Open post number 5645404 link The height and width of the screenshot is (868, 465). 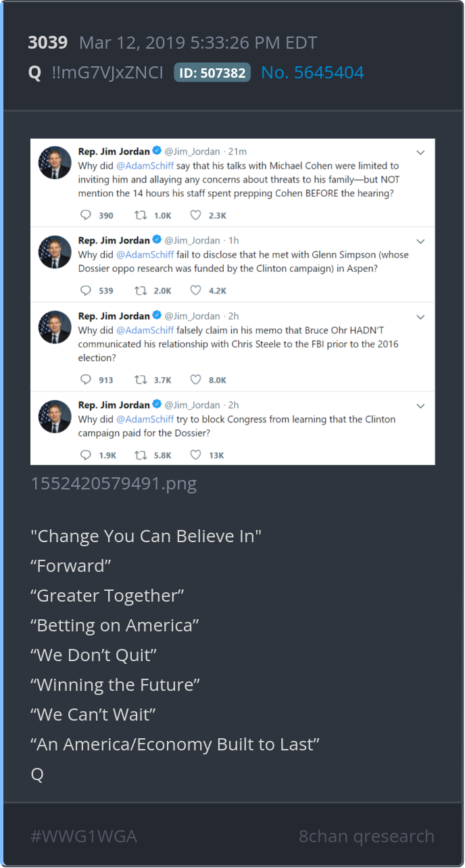[x=312, y=72]
